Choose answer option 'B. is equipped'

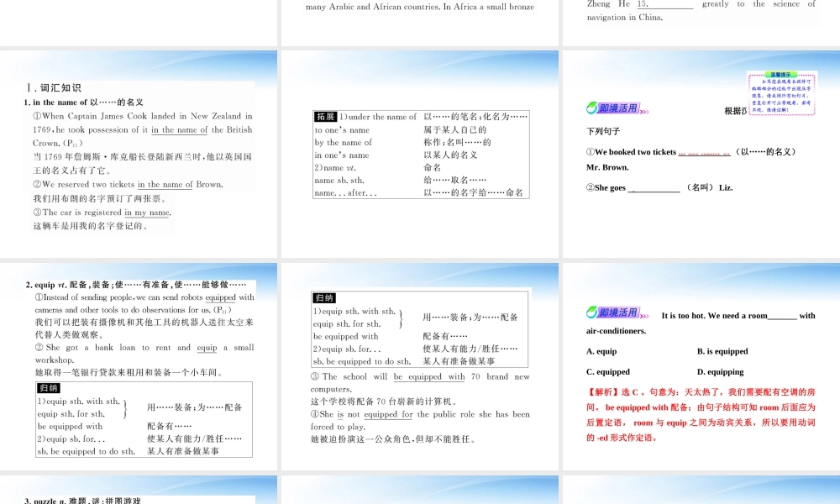tap(722, 351)
